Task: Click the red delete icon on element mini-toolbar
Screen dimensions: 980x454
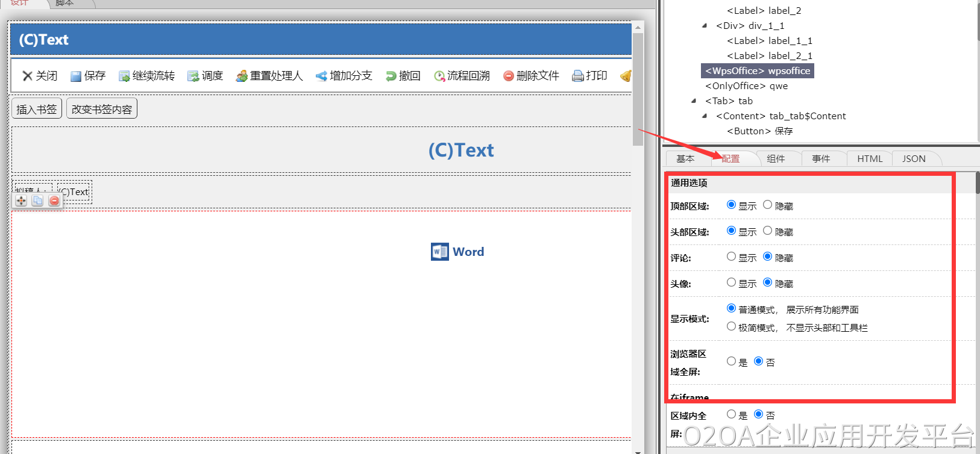Action: click(54, 201)
